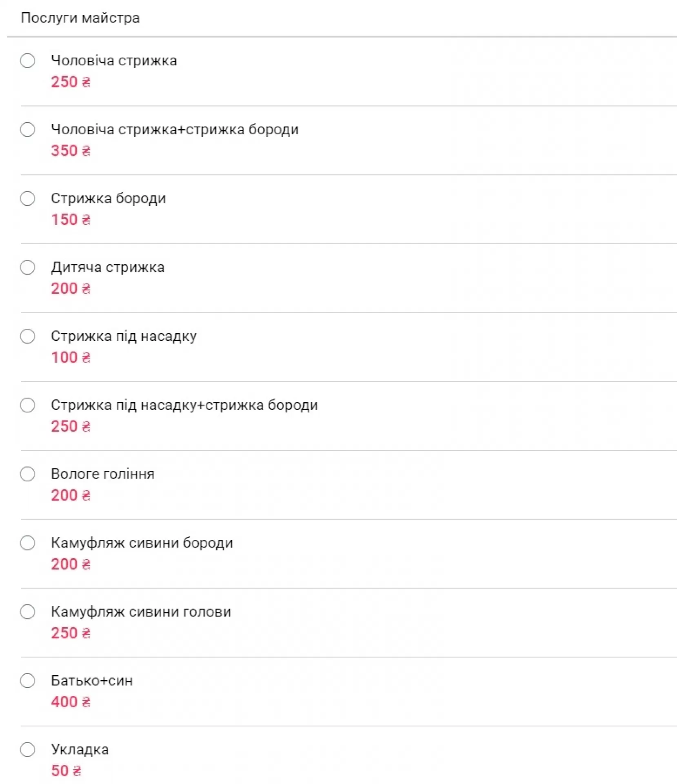The height and width of the screenshot is (784, 677).
Task: Select the Укладка radio button
Action: pyautogui.click(x=27, y=750)
